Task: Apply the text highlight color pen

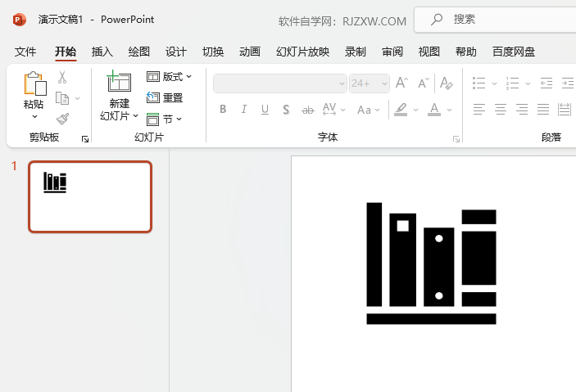Action: 401,110
